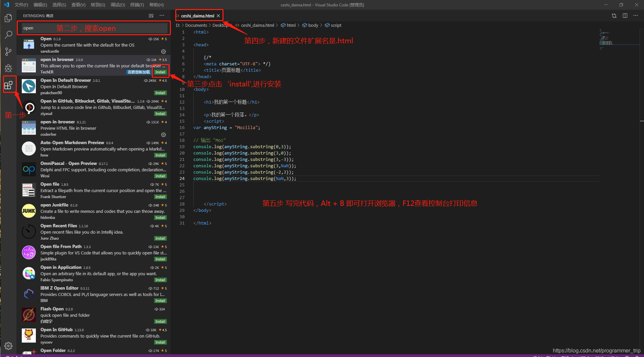Viewport: 644px width, 357px height.
Task: Open manage gear for Open 0.1.0 extension
Action: click(164, 52)
